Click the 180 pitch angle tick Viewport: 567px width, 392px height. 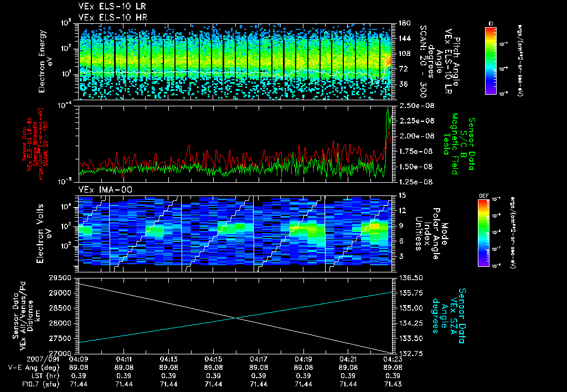pos(405,23)
